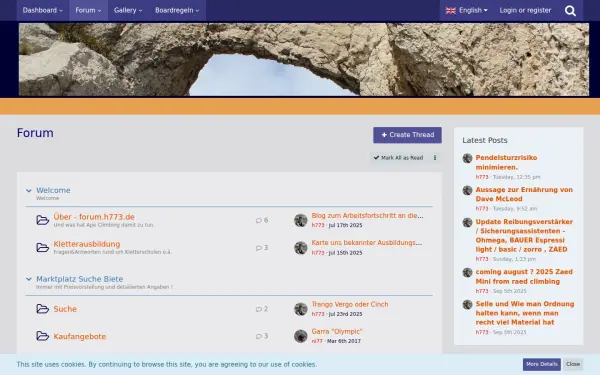Click the Latest Posts box title

coord(485,140)
